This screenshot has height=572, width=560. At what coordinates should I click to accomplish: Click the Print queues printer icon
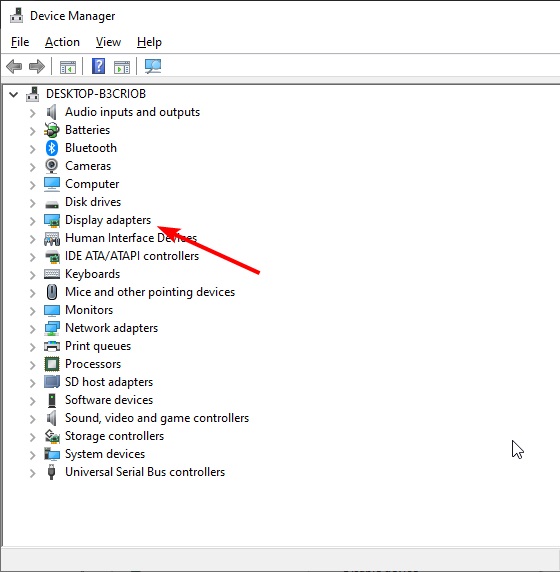52,346
